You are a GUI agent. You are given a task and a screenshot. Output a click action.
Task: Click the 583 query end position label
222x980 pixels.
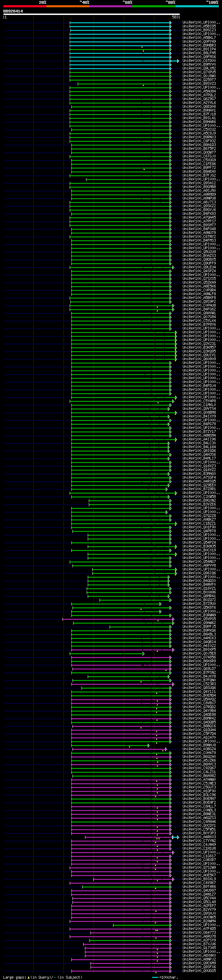pos(175,17)
